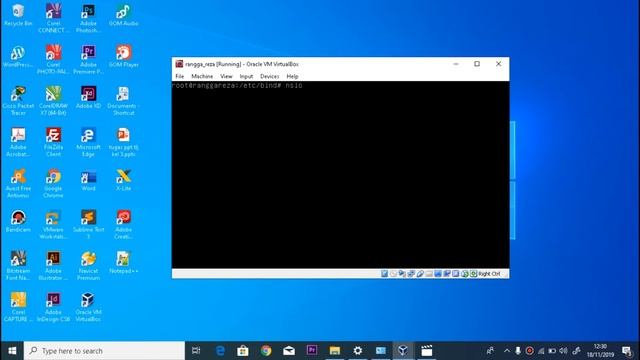
Task: Click inside the VM terminal screen
Action: (340, 175)
